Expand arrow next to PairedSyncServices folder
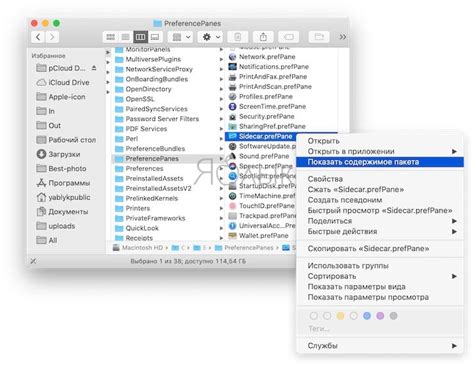 (221, 109)
